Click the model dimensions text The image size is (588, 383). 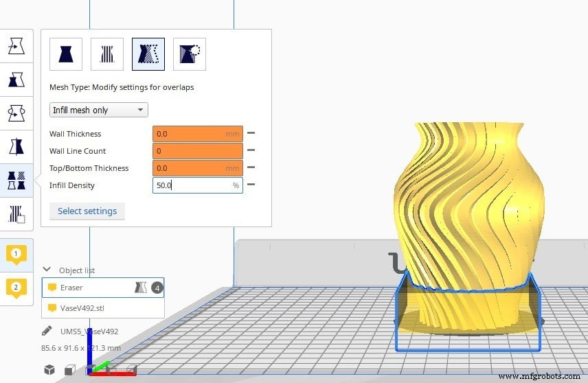(x=81, y=348)
